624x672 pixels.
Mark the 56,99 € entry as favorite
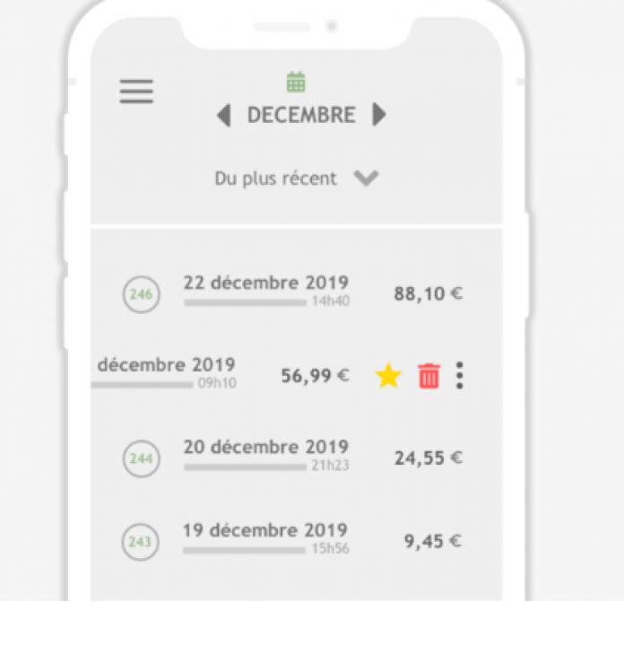click(388, 376)
